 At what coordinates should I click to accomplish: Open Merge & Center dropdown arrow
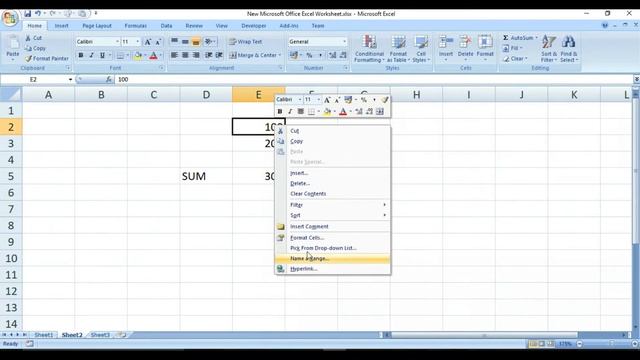[x=280, y=55]
